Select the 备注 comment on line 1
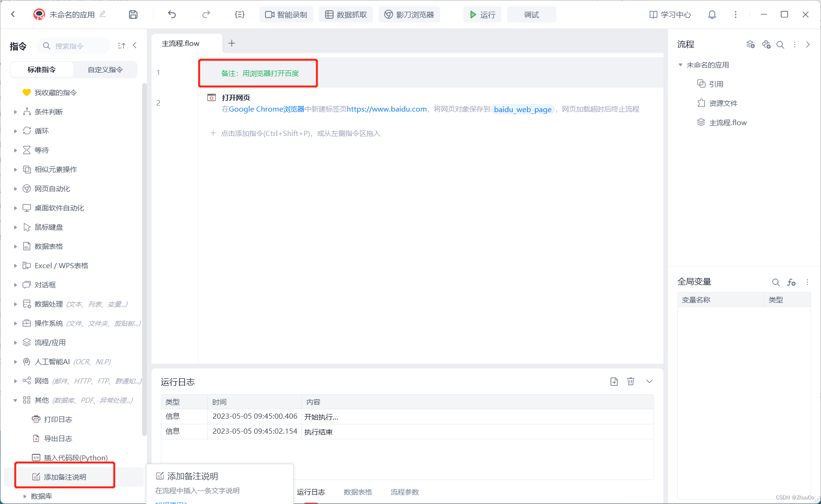Screen dimensions: 821x504 coord(260,73)
